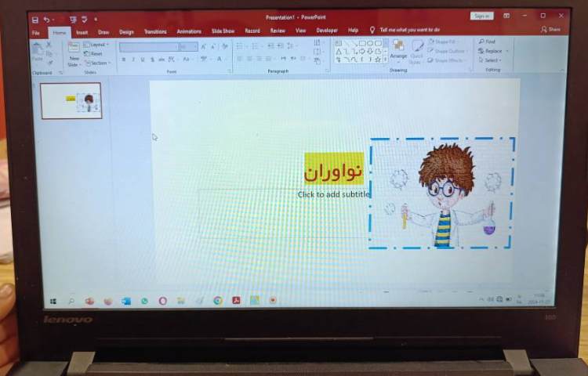Toggle Bold formatting

point(123,60)
